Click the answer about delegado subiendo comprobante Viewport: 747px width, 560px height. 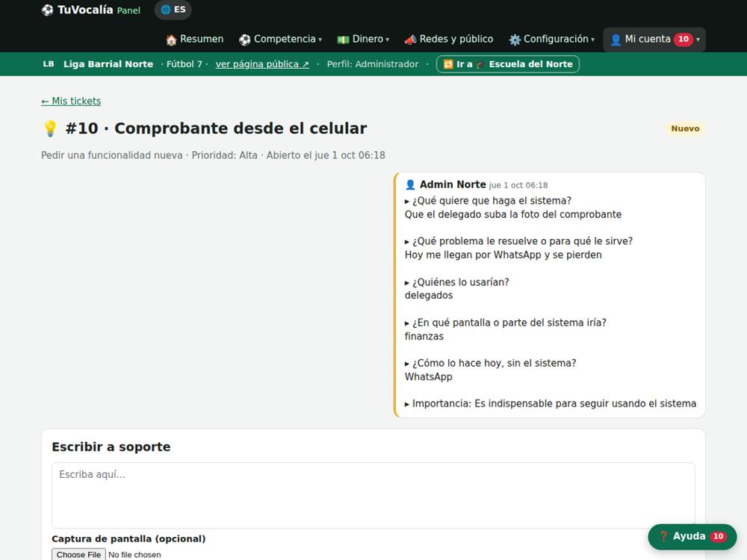513,214
